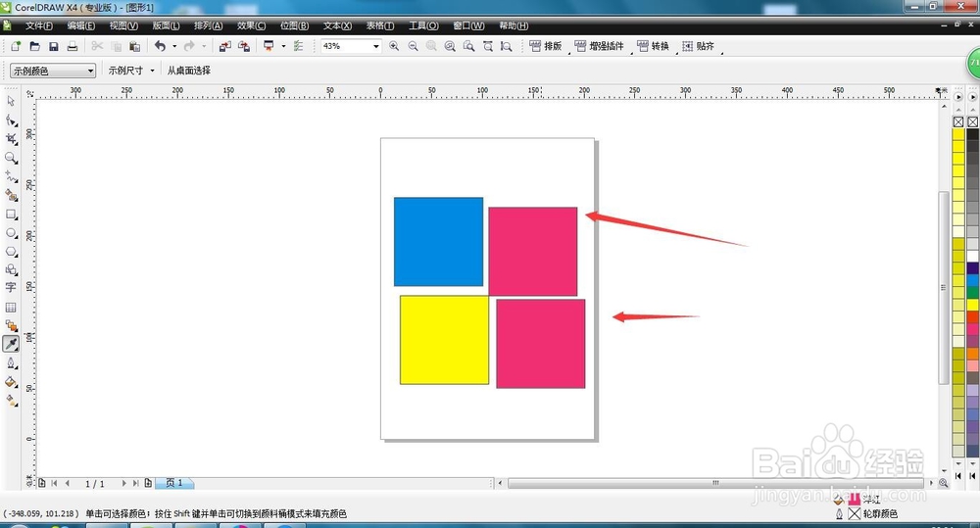
Task: Select the Text tool
Action: [x=11, y=287]
